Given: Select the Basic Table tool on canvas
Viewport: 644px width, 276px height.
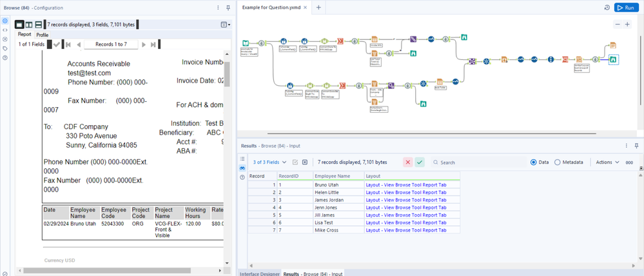Looking at the screenshot, I should 440,82.
